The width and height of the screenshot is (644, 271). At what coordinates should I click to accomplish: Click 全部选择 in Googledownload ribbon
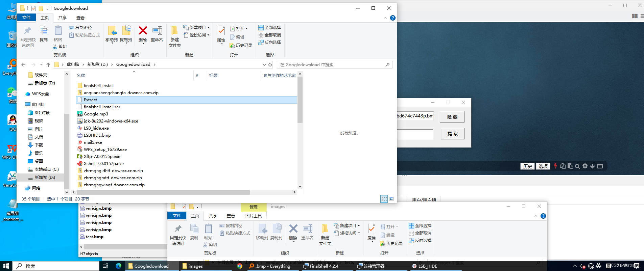[x=270, y=28]
